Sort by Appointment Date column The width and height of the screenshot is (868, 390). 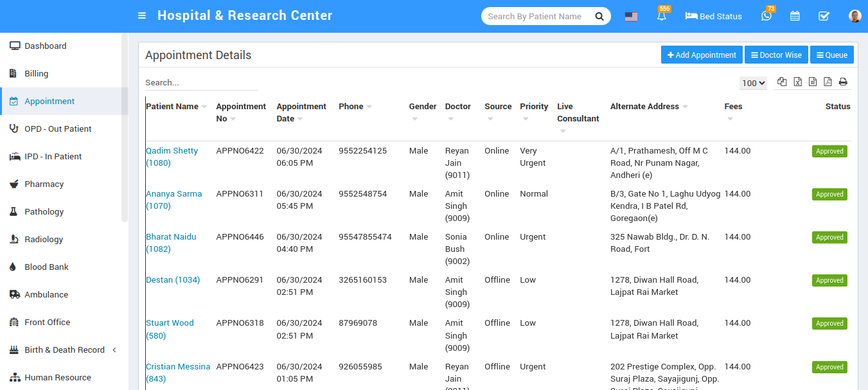tap(301, 112)
